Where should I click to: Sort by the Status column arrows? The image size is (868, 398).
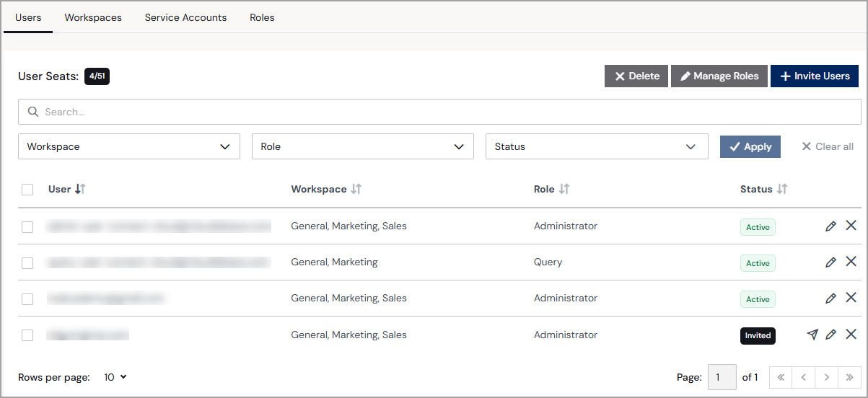tap(782, 189)
